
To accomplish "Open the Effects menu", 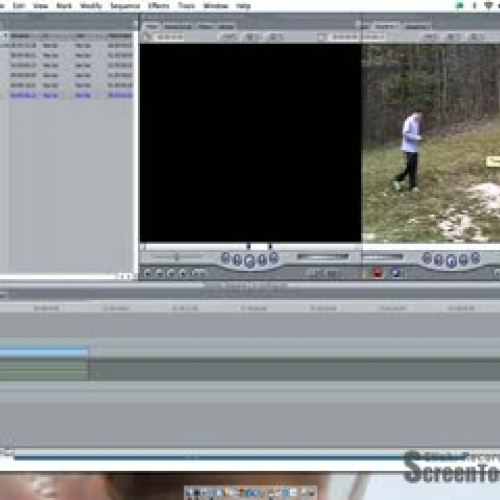I will tap(159, 6).
